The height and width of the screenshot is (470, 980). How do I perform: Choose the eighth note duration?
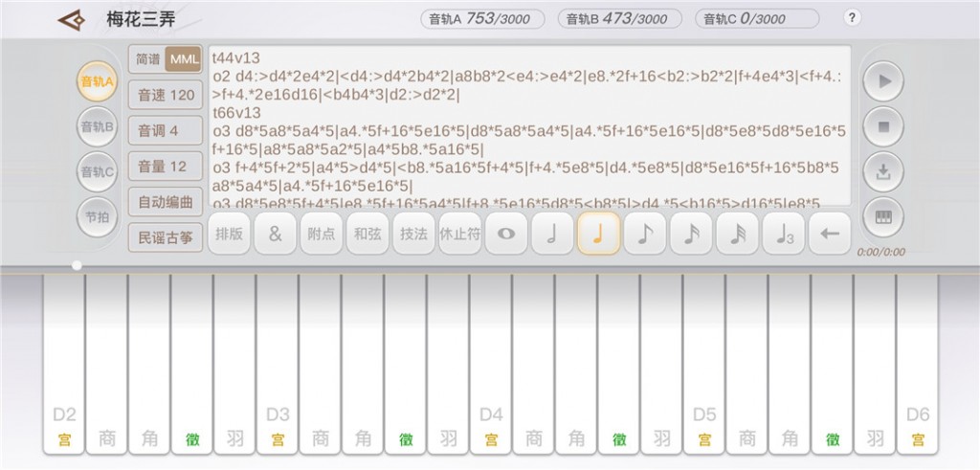(644, 234)
